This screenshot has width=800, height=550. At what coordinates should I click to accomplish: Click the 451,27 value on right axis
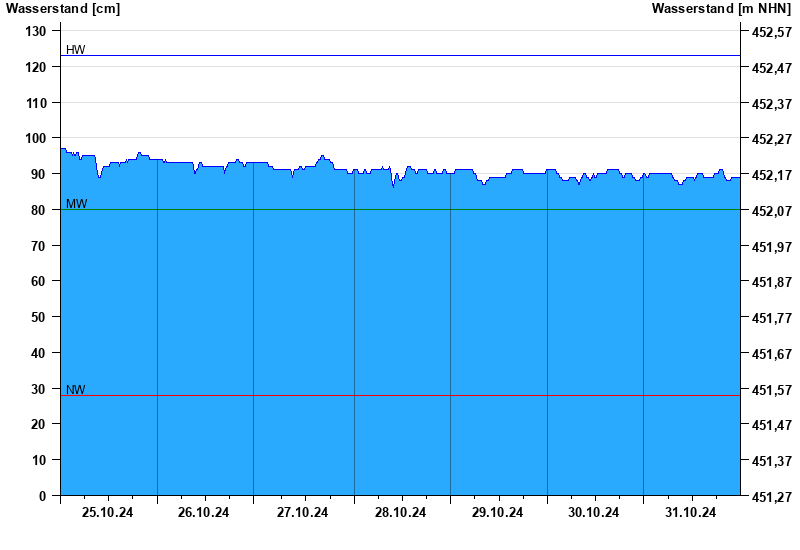771,496
